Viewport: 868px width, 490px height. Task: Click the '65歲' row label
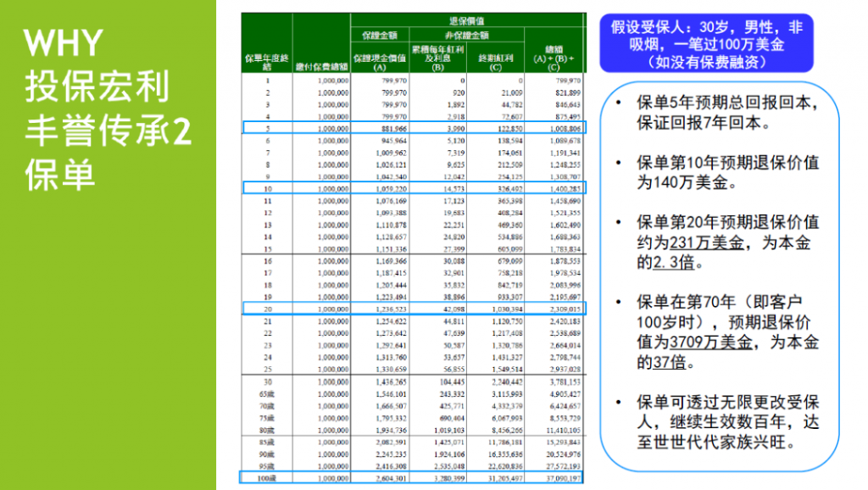point(267,394)
